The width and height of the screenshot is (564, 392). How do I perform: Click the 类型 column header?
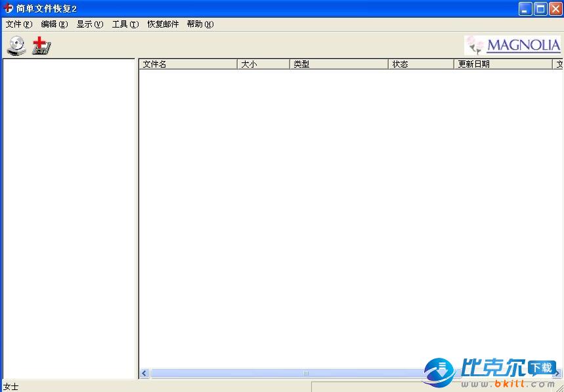(338, 64)
